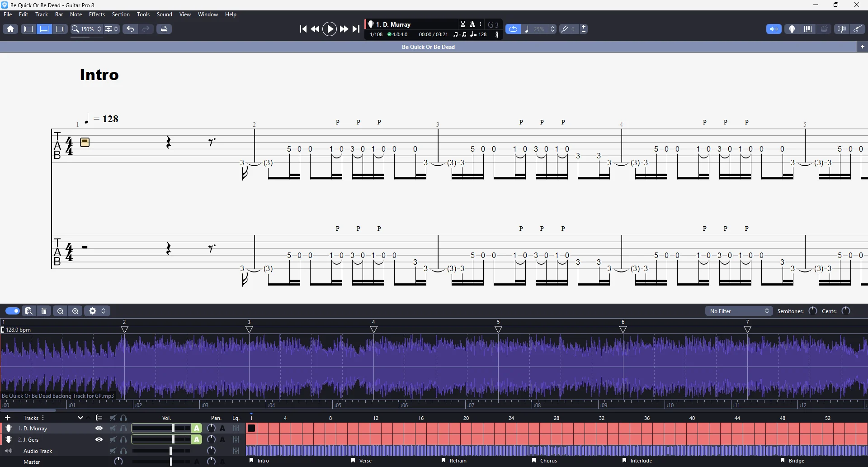The image size is (868, 467).
Task: Toggle volume automation on J. Gers
Action: (x=197, y=439)
